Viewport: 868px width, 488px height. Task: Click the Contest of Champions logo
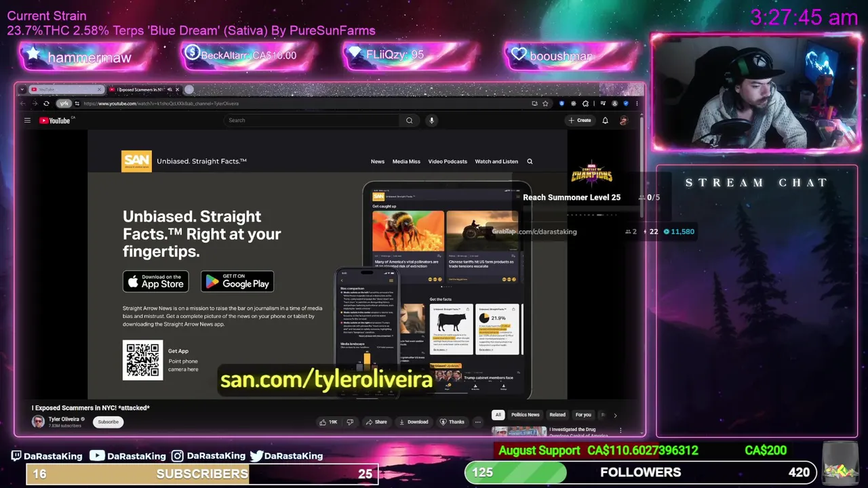(591, 174)
